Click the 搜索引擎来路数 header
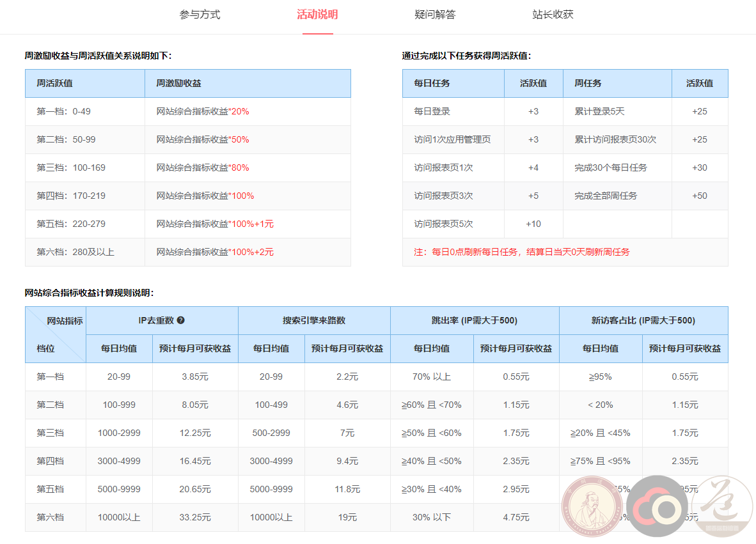 (x=314, y=320)
